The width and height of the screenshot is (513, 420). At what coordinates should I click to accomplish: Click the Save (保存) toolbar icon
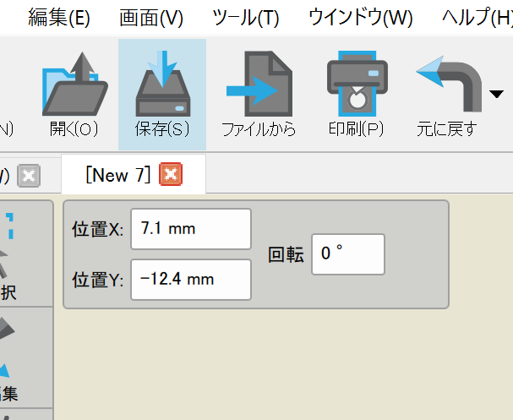pos(161,85)
